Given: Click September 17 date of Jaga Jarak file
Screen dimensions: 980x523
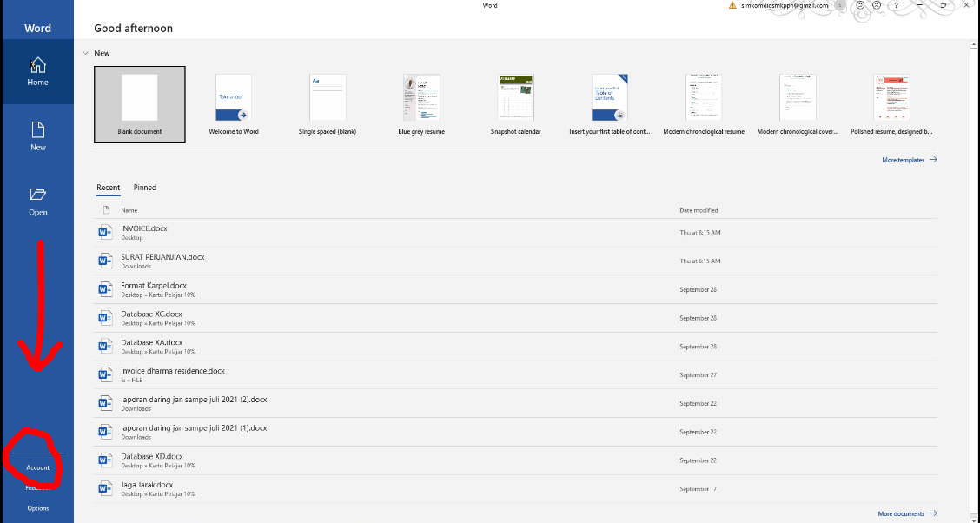Looking at the screenshot, I should [699, 488].
